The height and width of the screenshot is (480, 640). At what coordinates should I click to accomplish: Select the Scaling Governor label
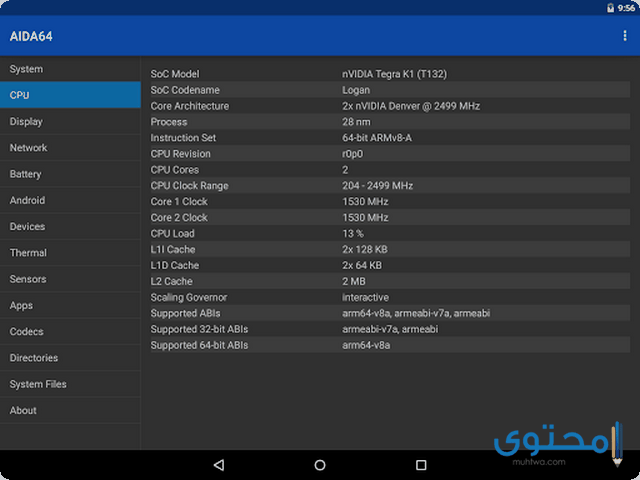pos(189,297)
